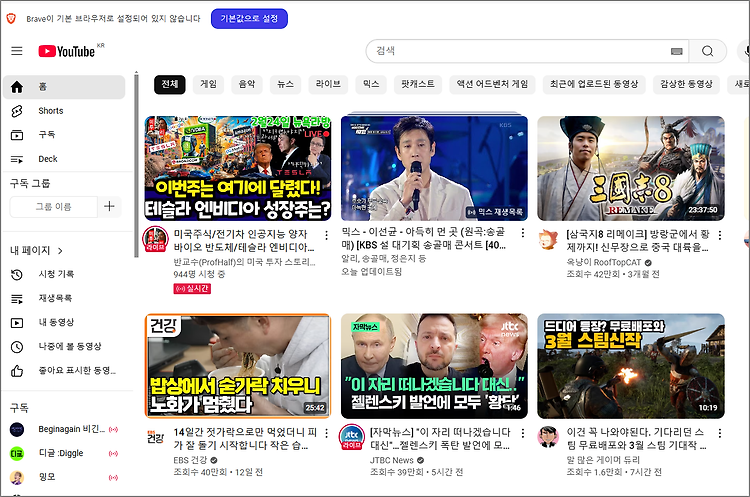Select the 라이브 filter chip
Image resolution: width=750 pixels, height=497 pixels.
click(x=328, y=84)
